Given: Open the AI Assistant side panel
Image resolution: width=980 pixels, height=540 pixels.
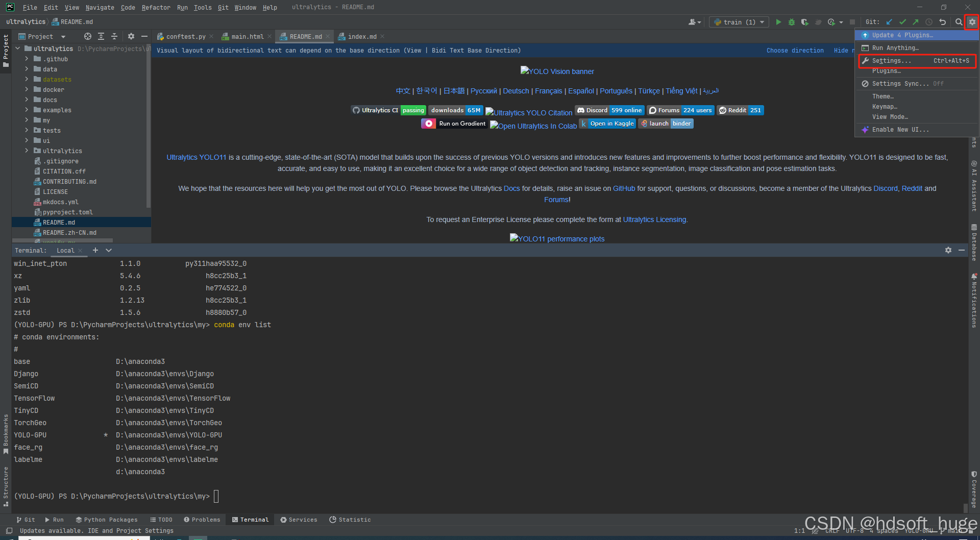Looking at the screenshot, I should point(974,186).
